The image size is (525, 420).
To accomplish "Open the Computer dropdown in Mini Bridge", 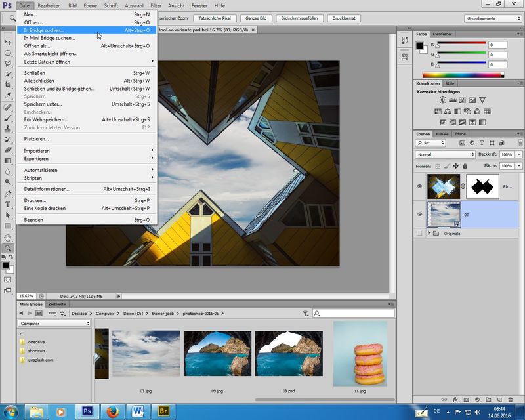I will (54, 324).
